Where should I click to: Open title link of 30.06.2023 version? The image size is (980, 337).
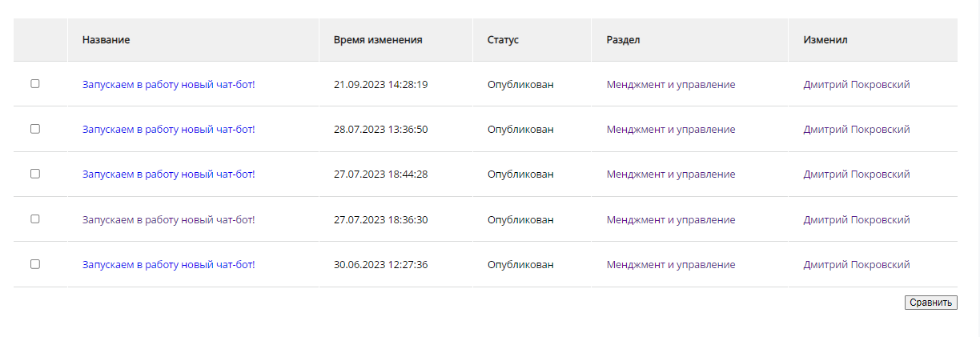[168, 264]
